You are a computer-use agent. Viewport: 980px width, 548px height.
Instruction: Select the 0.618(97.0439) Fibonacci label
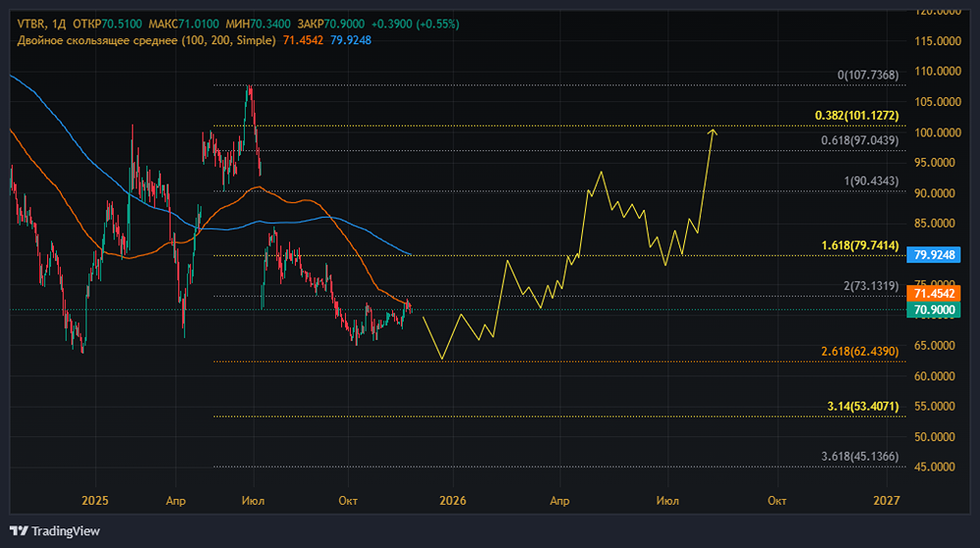859,140
